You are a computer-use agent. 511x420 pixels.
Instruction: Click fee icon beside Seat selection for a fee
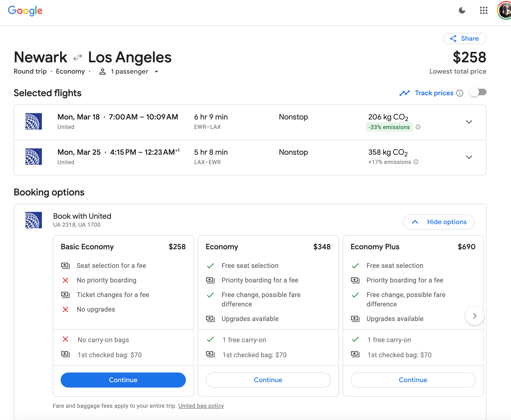(65, 266)
